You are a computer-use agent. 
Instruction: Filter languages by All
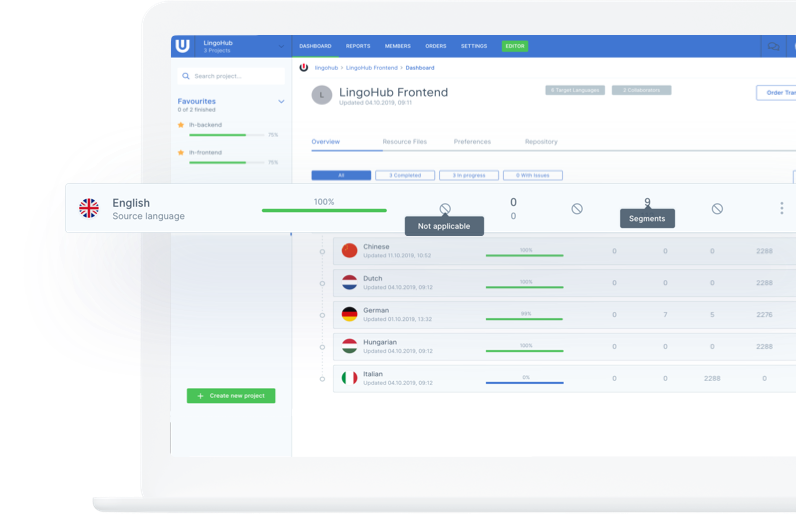pos(341,175)
